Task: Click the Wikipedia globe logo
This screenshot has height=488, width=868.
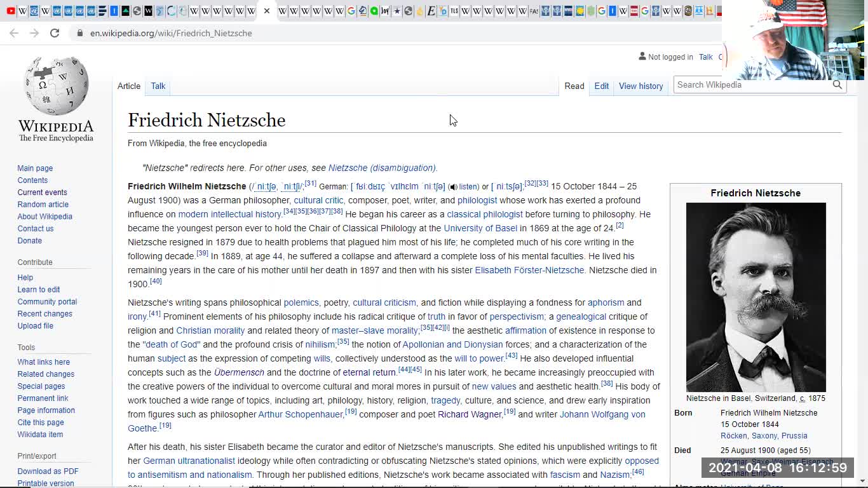Action: [56, 86]
